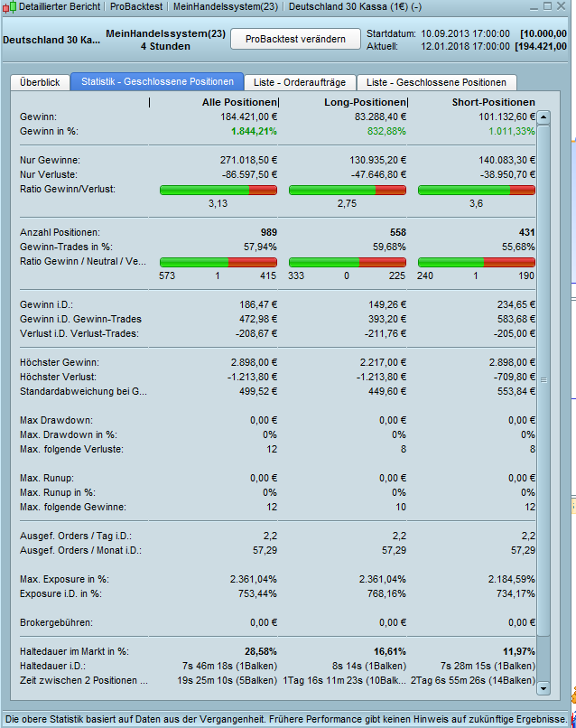
Task: Click the MeinHandelssystem(23) 4 Stunden heading
Action: [166, 40]
